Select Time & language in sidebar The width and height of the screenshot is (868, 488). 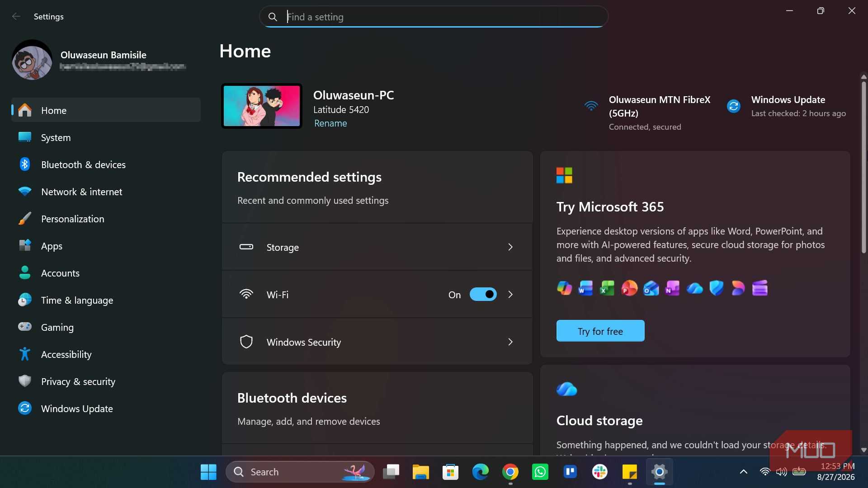(x=106, y=300)
